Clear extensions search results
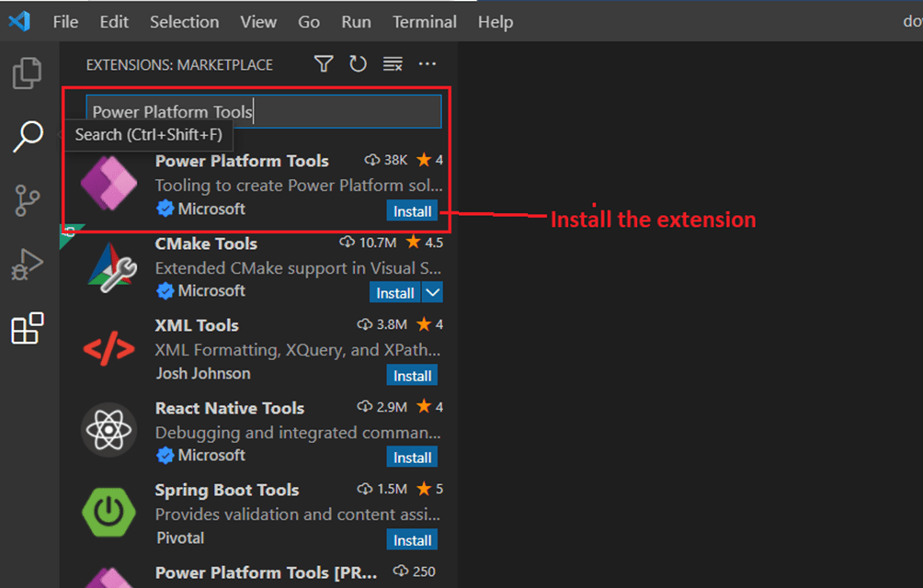This screenshot has width=923, height=588. pyautogui.click(x=393, y=63)
